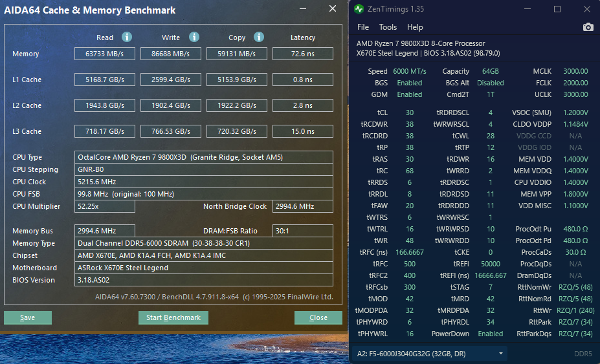
Task: Click the Cmd2T value 1T
Action: pos(490,94)
